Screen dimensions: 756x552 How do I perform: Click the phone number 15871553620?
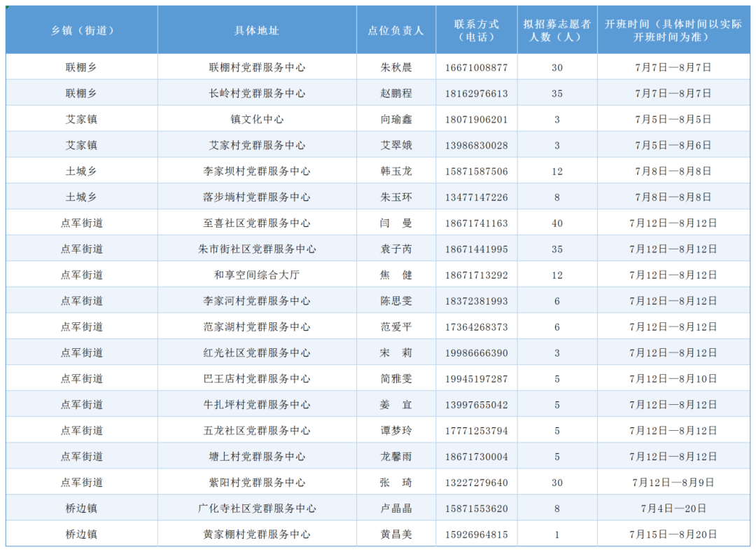[477, 507]
